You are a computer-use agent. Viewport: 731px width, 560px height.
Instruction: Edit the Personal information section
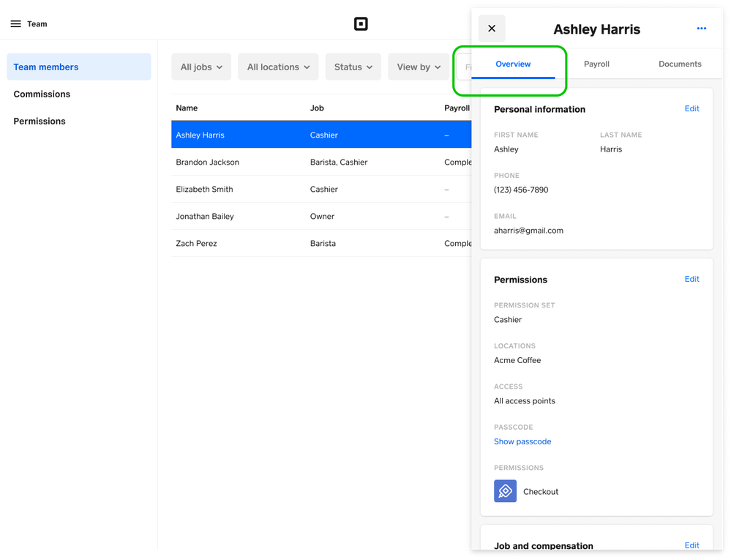tap(691, 109)
